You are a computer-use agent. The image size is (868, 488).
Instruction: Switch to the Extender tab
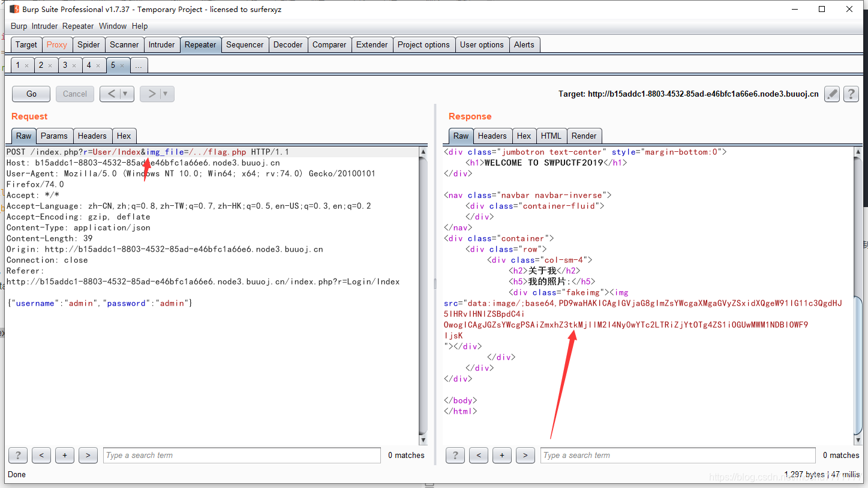[x=372, y=44]
